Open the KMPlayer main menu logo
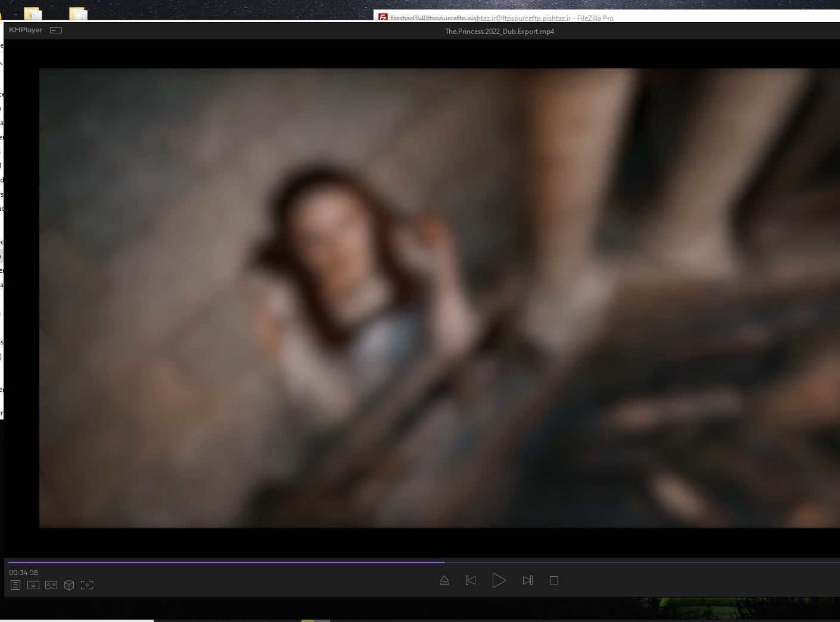840x622 pixels. coord(26,30)
